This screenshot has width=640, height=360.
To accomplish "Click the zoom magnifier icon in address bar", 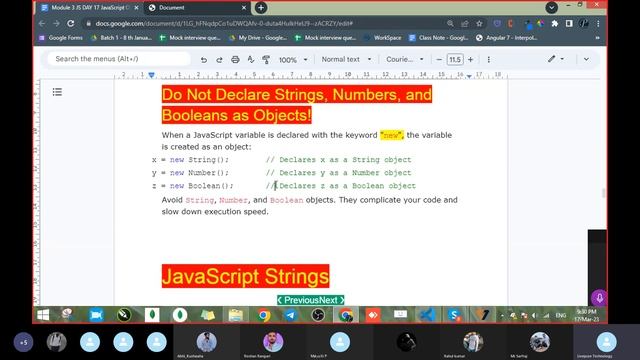I will [450, 24].
